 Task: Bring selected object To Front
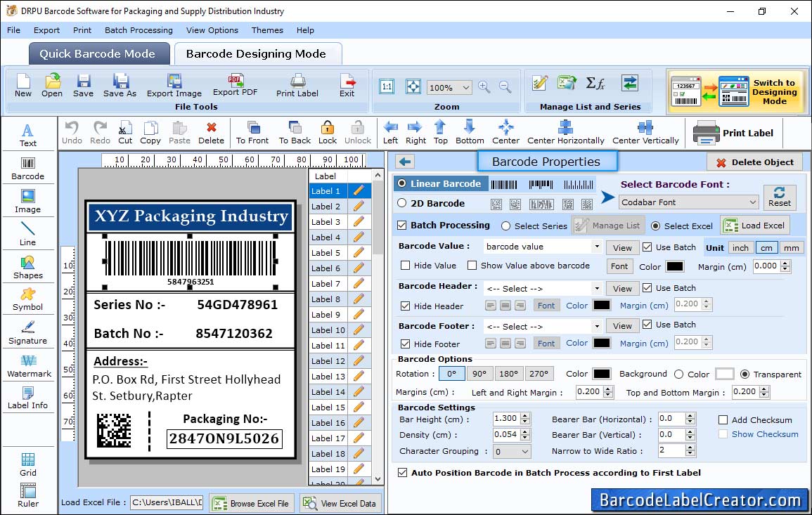point(252,133)
